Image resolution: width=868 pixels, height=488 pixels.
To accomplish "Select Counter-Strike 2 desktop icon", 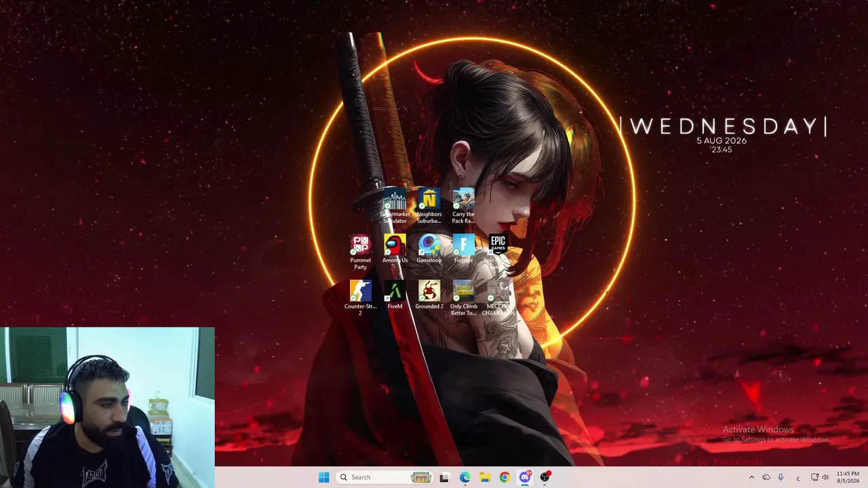I will tap(360, 299).
